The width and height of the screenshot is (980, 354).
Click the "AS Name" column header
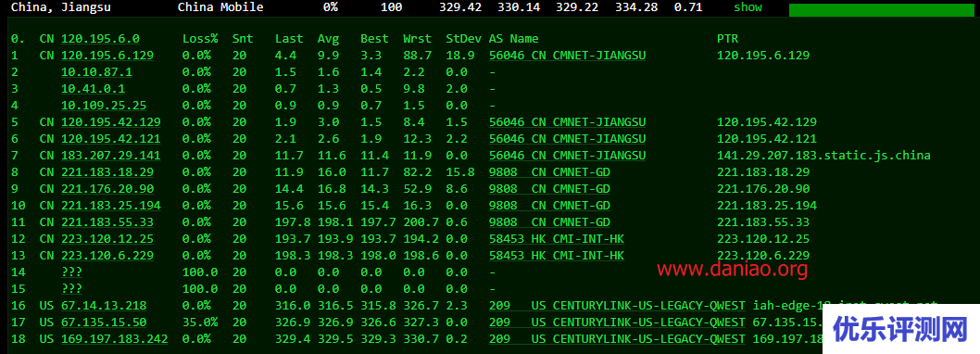pos(514,39)
